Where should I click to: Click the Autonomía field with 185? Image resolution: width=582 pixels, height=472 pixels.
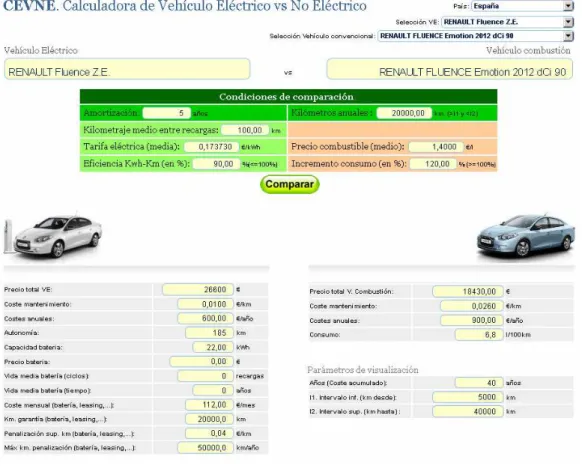tap(209, 333)
